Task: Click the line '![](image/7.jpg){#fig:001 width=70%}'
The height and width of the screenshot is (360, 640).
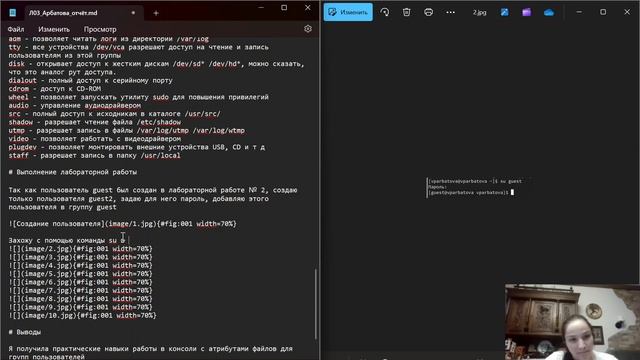Action: (x=80, y=290)
